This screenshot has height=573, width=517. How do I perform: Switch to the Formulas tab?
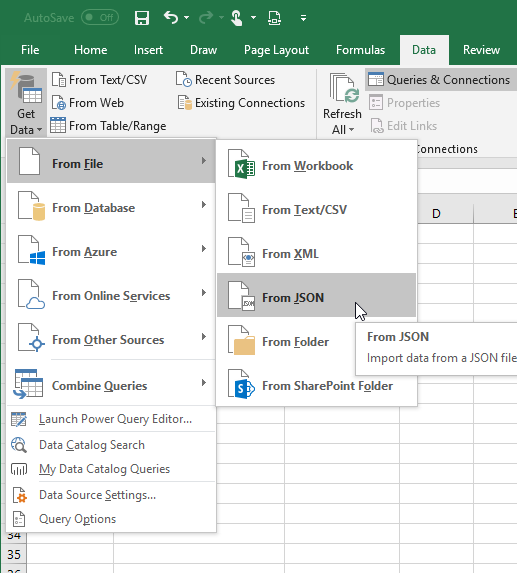pos(361,50)
